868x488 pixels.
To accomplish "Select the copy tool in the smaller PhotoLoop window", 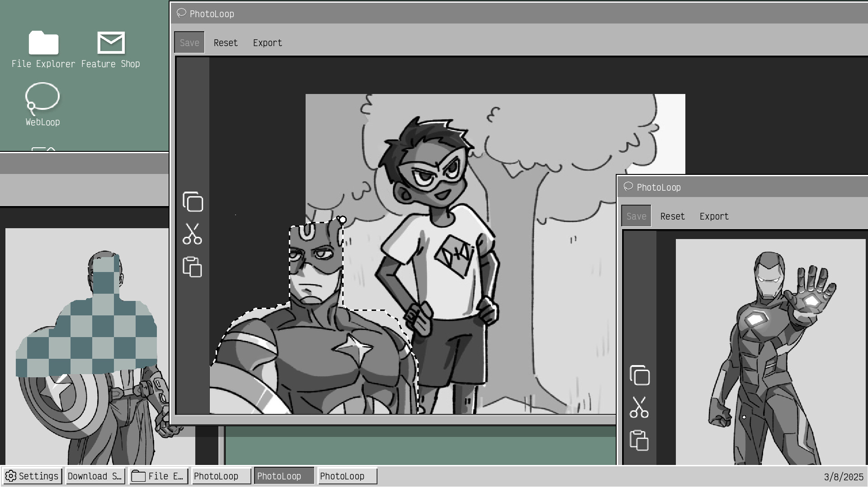I will click(640, 375).
